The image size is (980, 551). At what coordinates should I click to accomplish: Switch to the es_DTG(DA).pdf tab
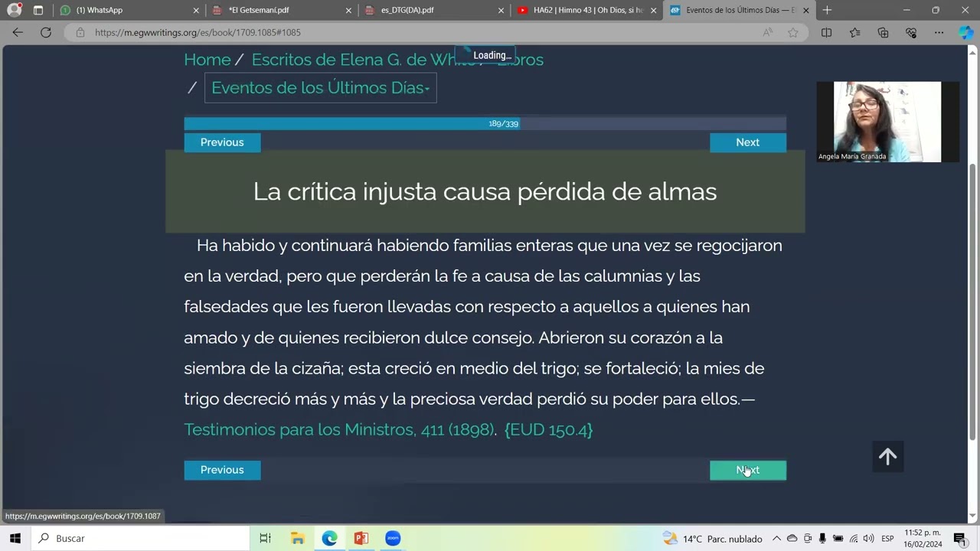coord(433,10)
